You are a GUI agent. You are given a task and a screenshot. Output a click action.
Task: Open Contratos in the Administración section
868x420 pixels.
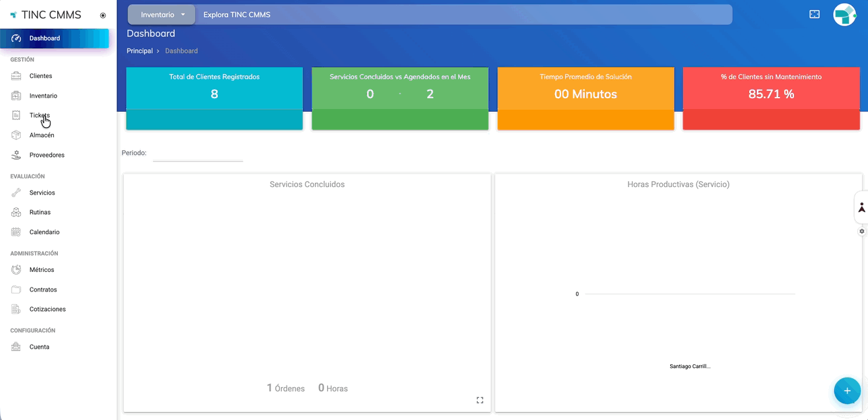pyautogui.click(x=43, y=289)
